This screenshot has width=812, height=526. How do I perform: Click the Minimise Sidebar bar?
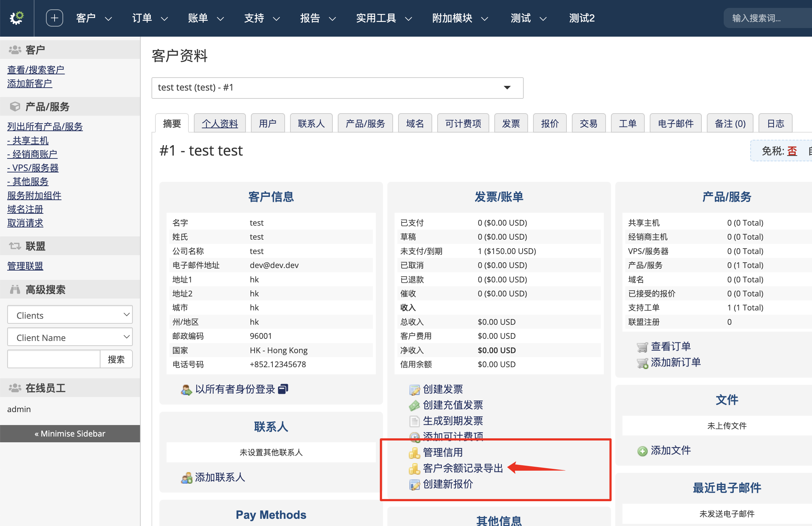[x=70, y=434]
